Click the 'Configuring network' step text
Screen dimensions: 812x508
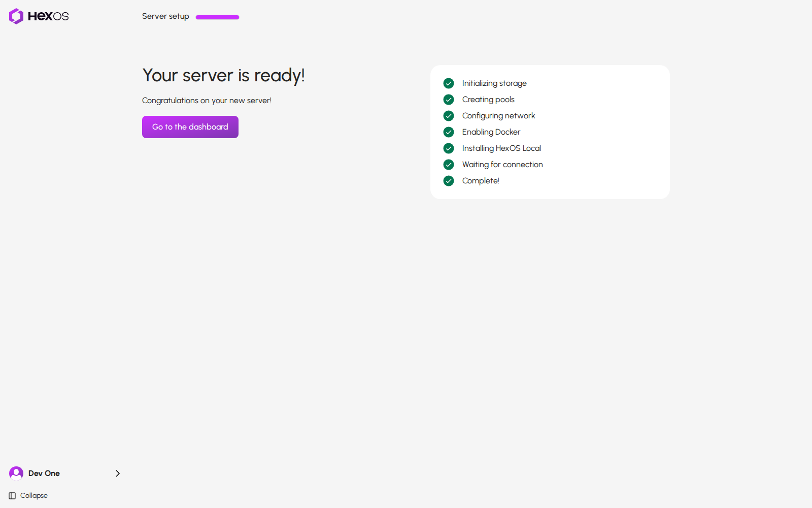[498, 116]
